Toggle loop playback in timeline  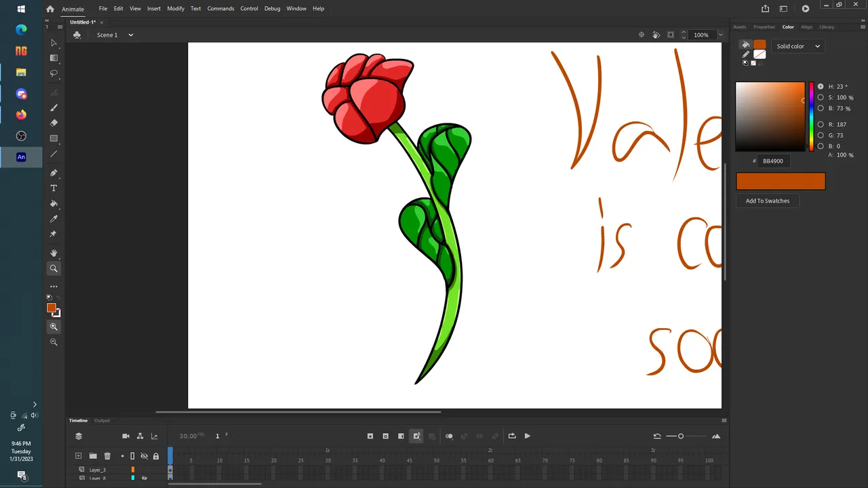(x=512, y=436)
